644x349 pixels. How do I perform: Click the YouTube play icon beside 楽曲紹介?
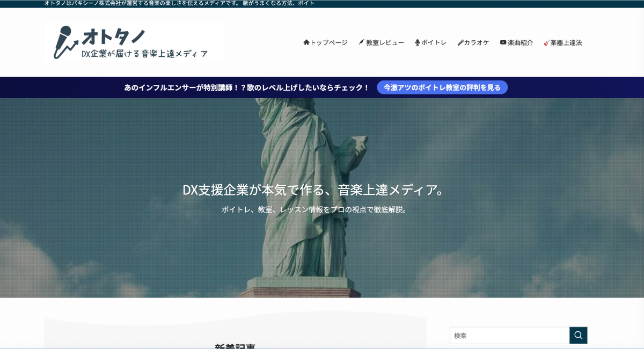click(x=503, y=42)
